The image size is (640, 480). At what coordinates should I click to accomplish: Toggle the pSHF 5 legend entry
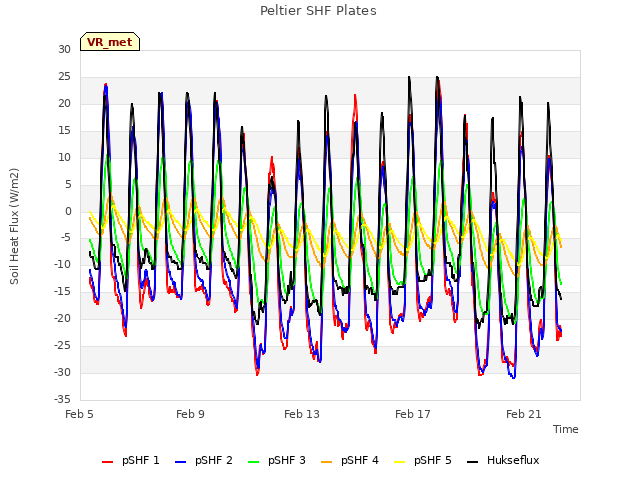point(423,460)
